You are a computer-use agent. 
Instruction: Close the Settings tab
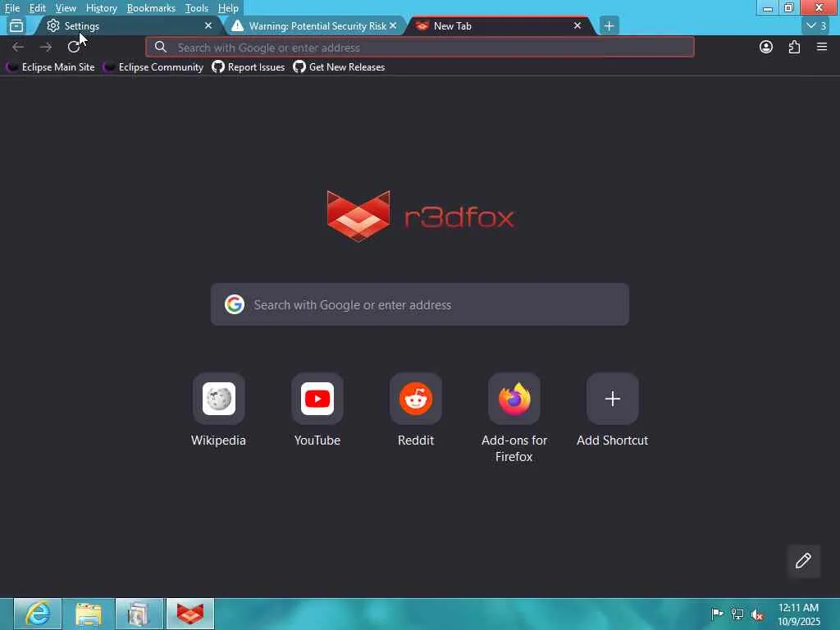[x=208, y=25]
